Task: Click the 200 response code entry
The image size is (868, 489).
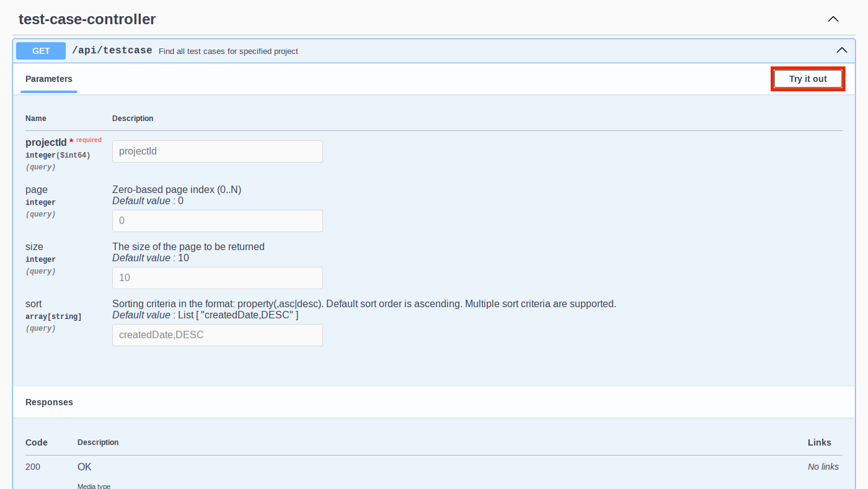Action: pos(32,466)
